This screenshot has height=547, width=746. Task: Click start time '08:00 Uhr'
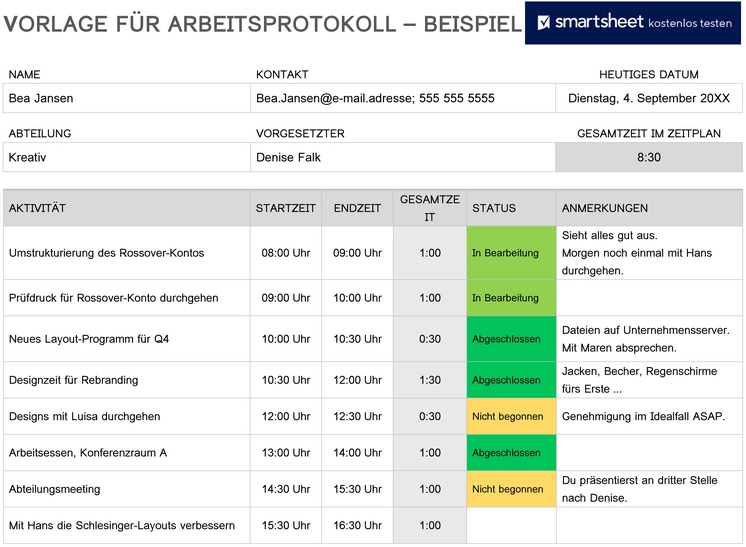coord(286,253)
